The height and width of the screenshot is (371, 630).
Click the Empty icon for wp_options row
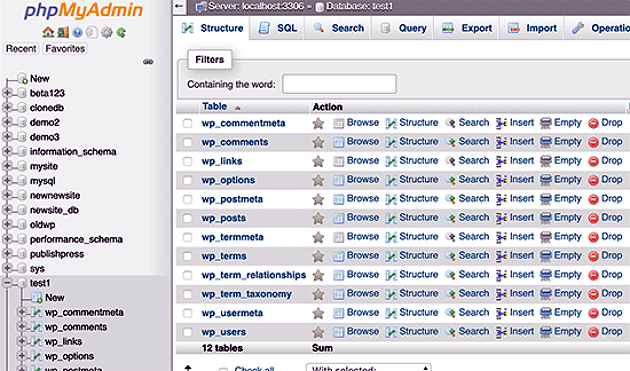point(546,180)
